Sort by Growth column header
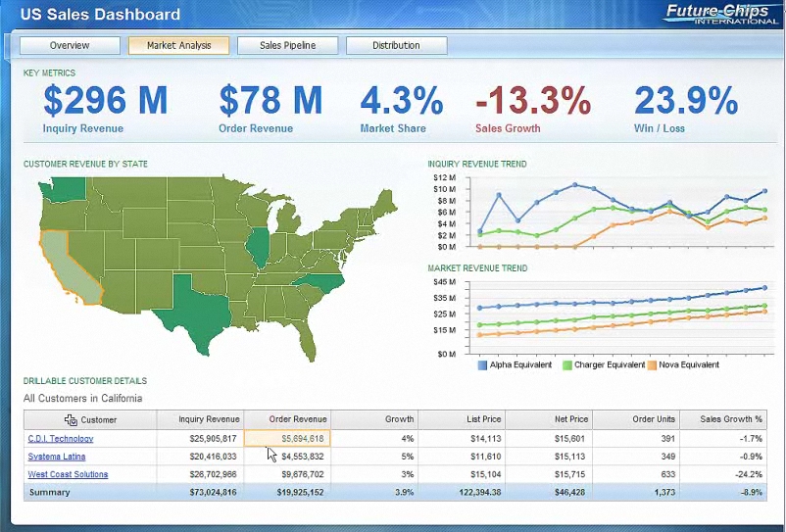The height and width of the screenshot is (532, 786). pos(374,419)
